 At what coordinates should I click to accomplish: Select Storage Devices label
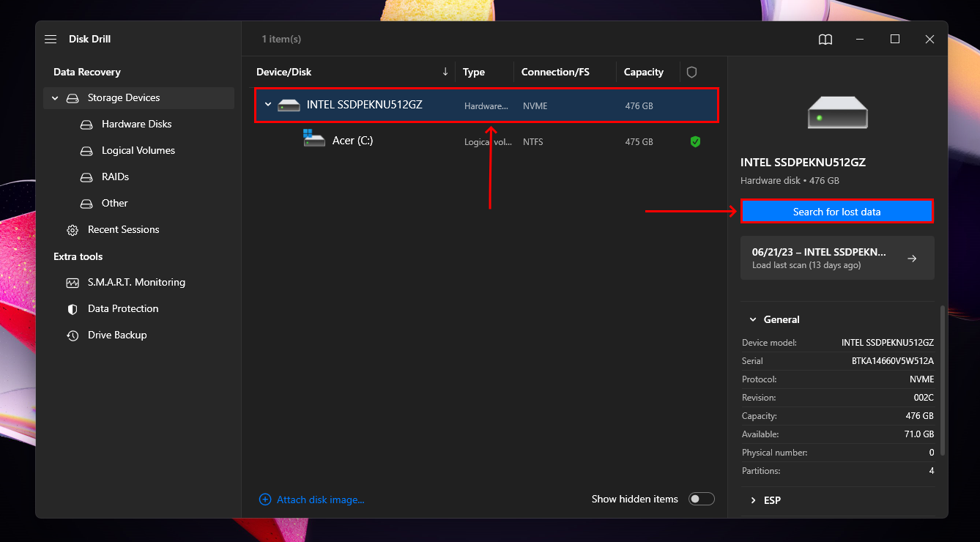point(124,97)
